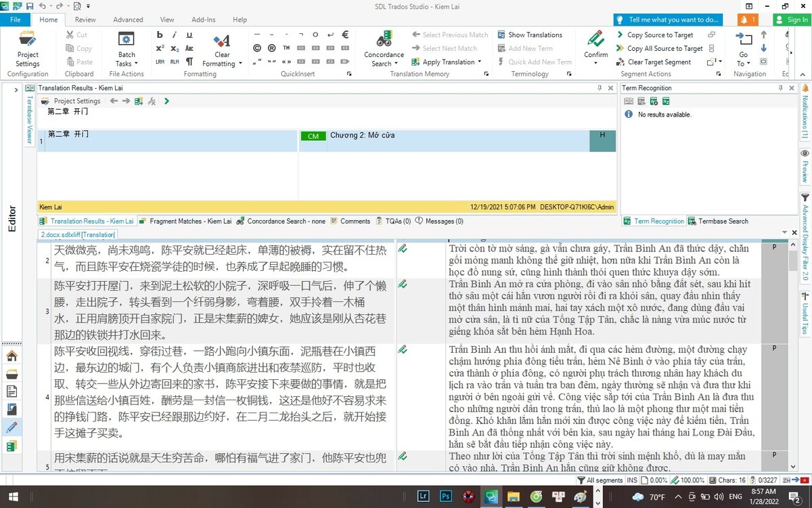Go to the previous segment with the up arrow
The height and width of the screenshot is (508, 812).
pyautogui.click(x=763, y=35)
